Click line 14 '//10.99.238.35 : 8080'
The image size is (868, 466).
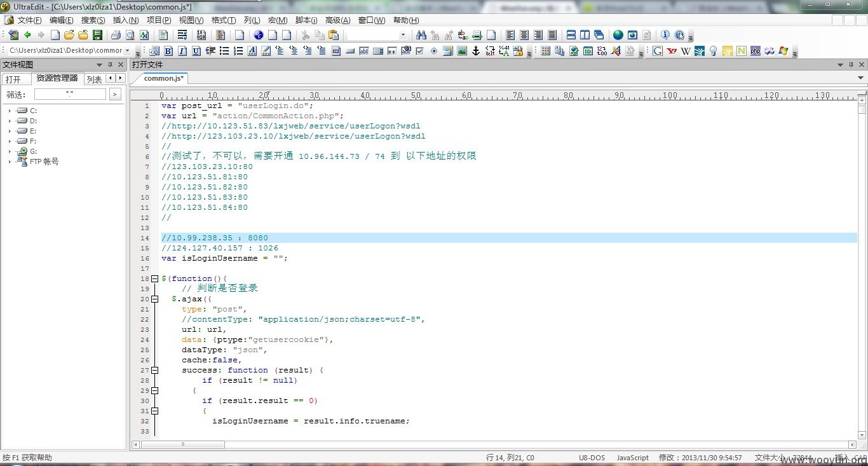coord(215,238)
